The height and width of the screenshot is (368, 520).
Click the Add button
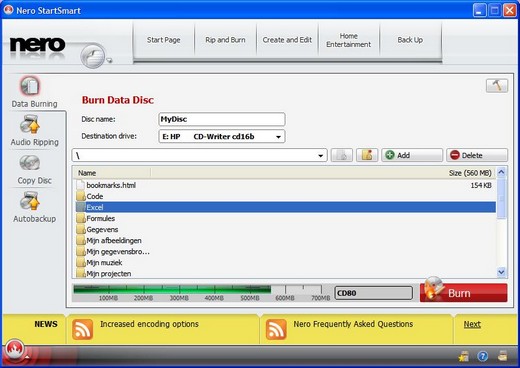412,155
